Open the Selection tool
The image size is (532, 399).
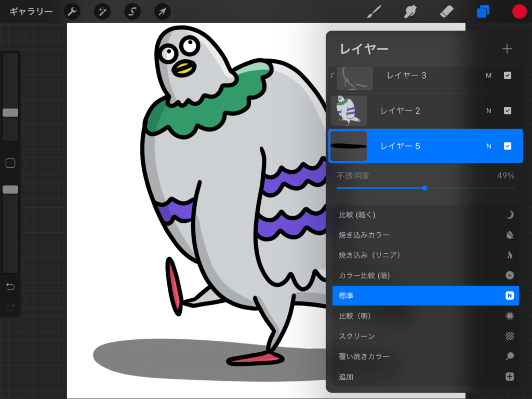[x=132, y=11]
